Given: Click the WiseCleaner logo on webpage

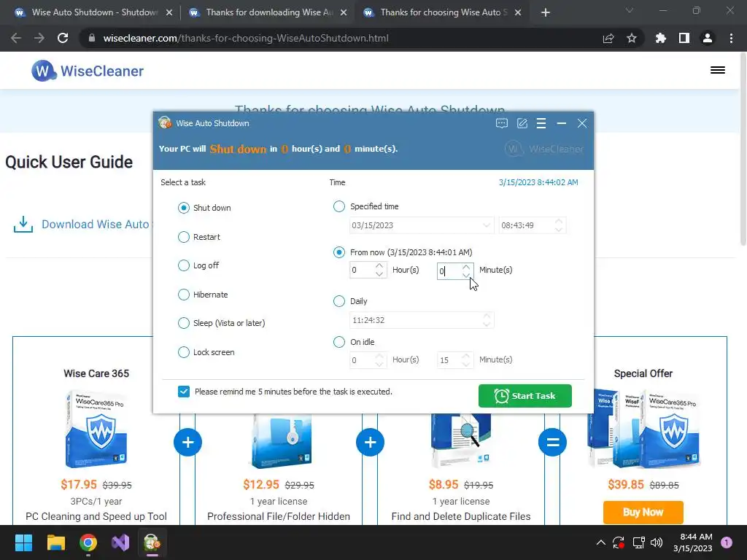Looking at the screenshot, I should pyautogui.click(x=88, y=71).
